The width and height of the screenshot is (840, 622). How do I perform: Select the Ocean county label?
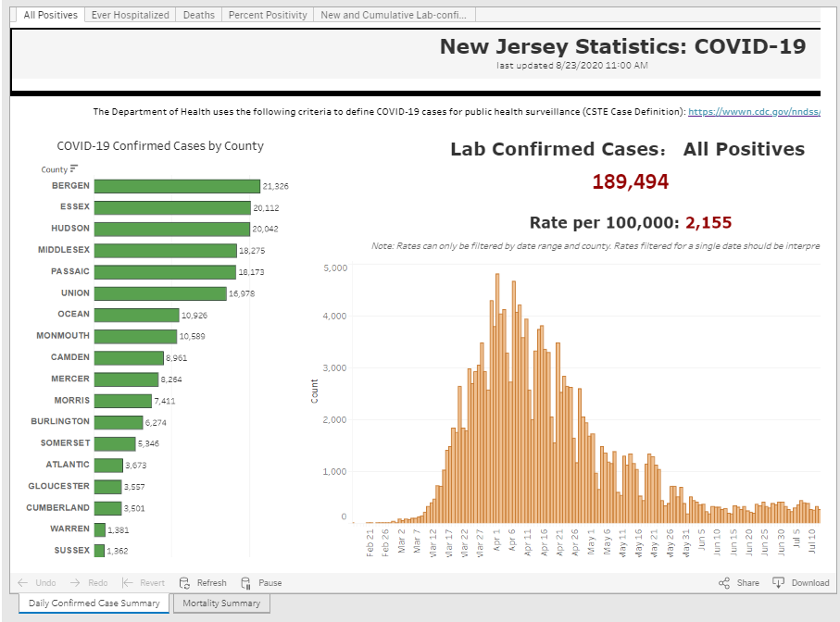[x=73, y=315]
